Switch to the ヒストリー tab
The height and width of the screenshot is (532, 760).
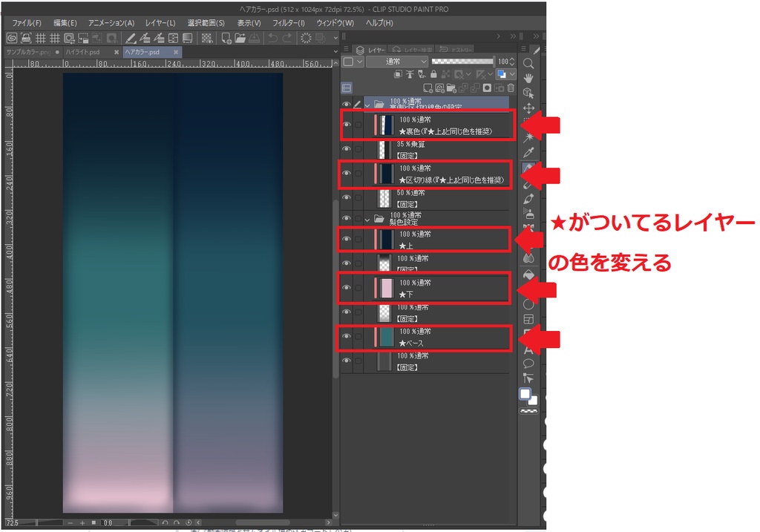click(462, 49)
